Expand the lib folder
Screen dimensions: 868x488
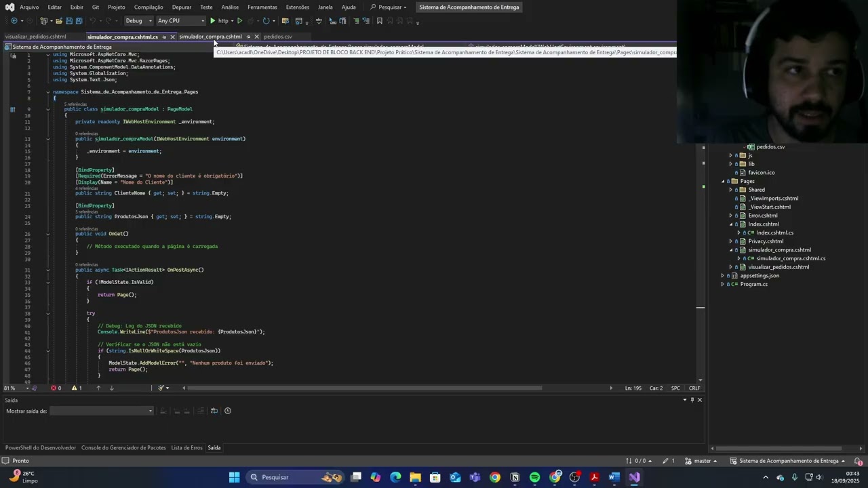pos(731,164)
